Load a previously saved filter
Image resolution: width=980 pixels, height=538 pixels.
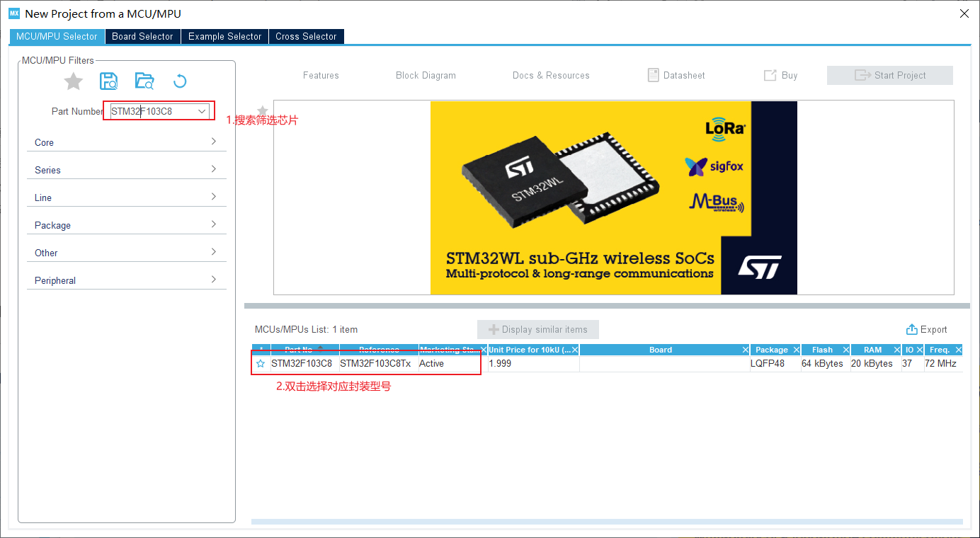coord(144,81)
